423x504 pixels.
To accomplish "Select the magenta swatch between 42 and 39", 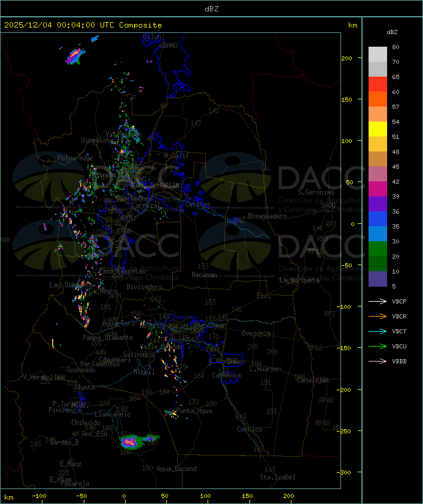I will point(378,189).
